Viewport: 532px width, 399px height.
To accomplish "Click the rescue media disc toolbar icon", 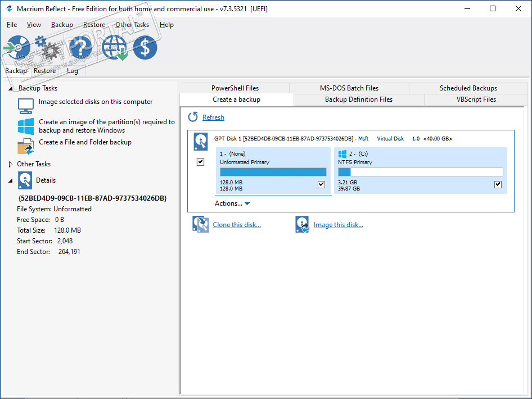I will pos(18,48).
